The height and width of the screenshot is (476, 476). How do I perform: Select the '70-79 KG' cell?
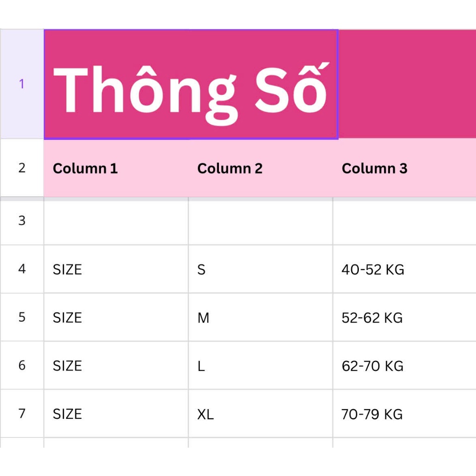point(404,413)
